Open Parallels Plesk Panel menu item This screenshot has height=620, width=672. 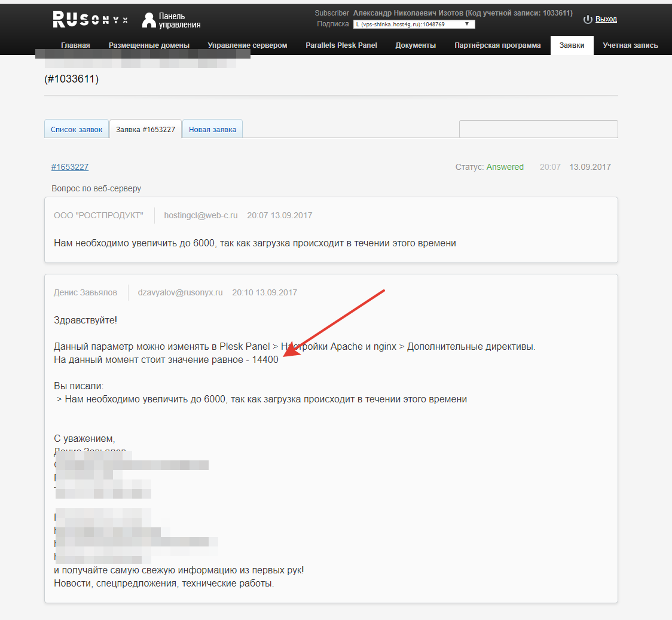click(341, 45)
